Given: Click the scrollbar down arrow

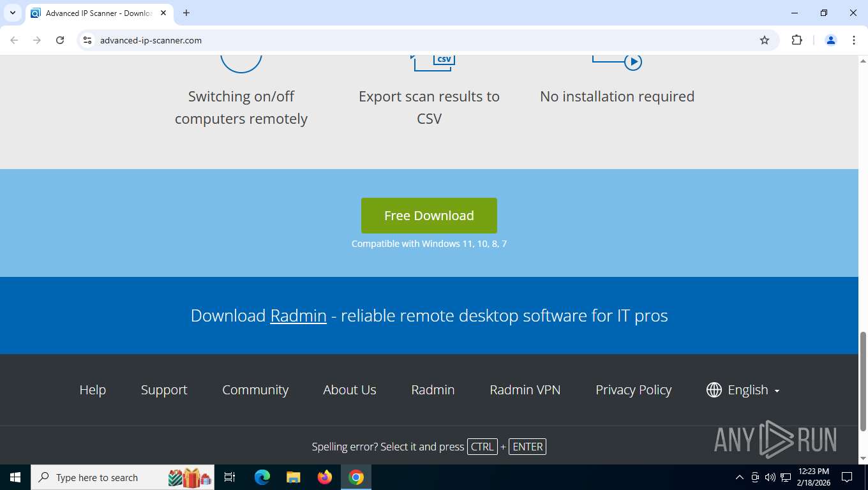Looking at the screenshot, I should click(863, 459).
